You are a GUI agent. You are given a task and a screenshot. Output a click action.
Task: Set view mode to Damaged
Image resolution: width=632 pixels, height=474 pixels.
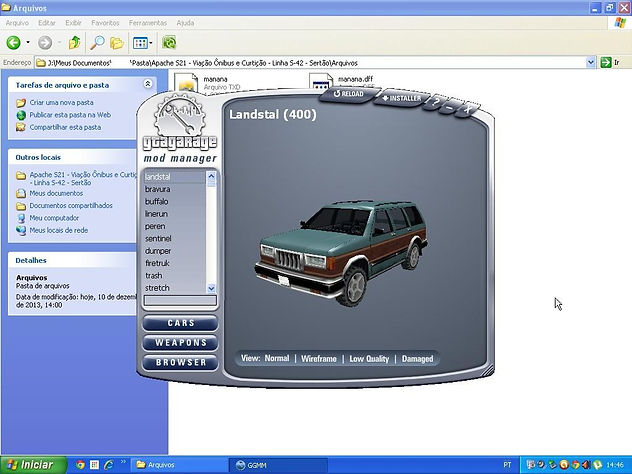(x=417, y=358)
